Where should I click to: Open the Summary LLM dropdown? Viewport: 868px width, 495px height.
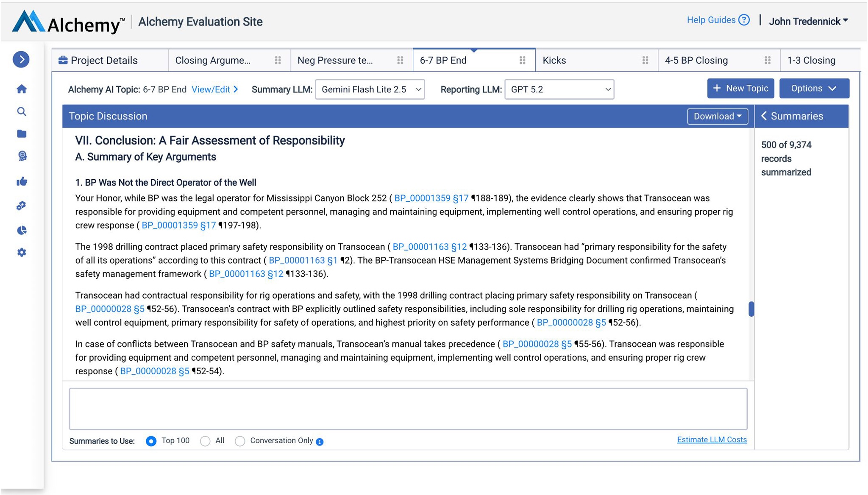(370, 89)
